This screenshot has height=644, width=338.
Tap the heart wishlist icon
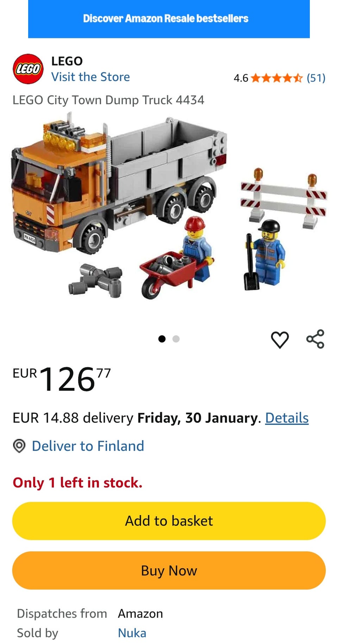[x=280, y=340]
